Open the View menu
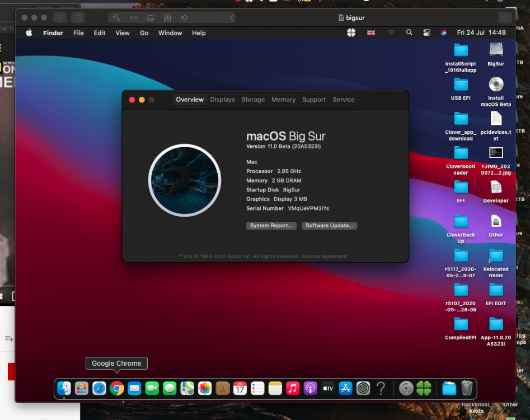The width and height of the screenshot is (530, 420). point(123,33)
